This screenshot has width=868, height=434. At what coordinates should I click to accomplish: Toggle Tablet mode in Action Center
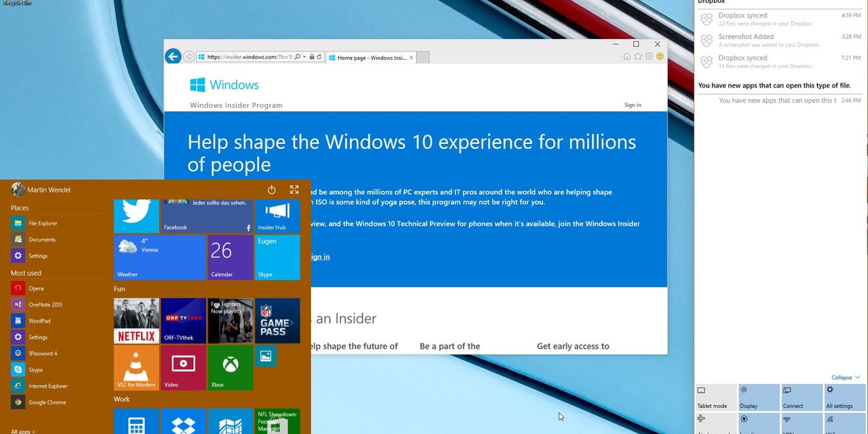click(x=715, y=396)
